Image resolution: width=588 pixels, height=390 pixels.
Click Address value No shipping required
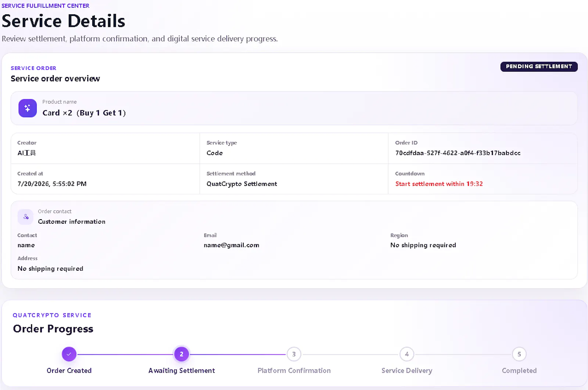50,268
